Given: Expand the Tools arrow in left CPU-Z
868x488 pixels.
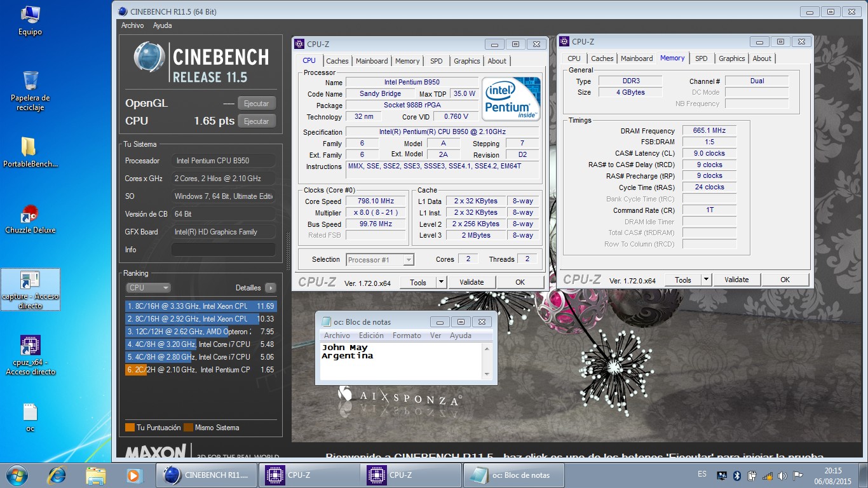Looking at the screenshot, I should click(441, 282).
